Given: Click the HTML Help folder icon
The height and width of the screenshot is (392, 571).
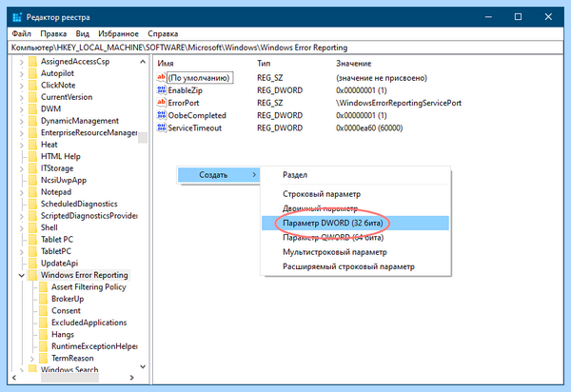Looking at the screenshot, I should point(32,156).
